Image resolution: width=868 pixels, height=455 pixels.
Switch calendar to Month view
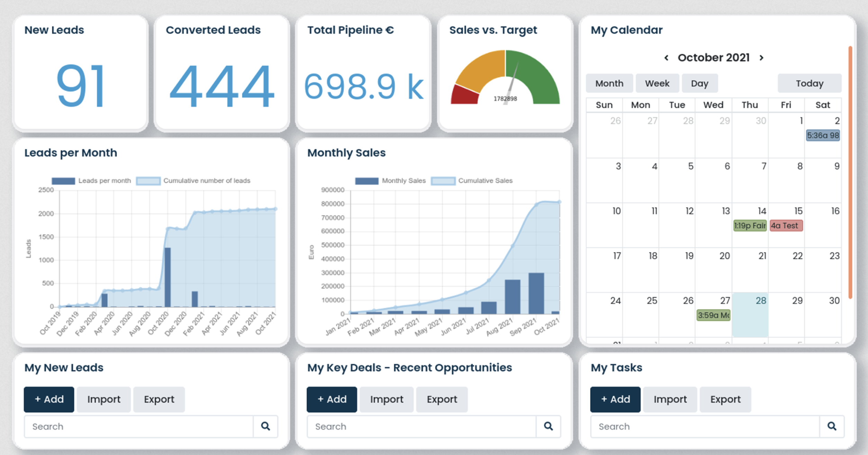(609, 83)
